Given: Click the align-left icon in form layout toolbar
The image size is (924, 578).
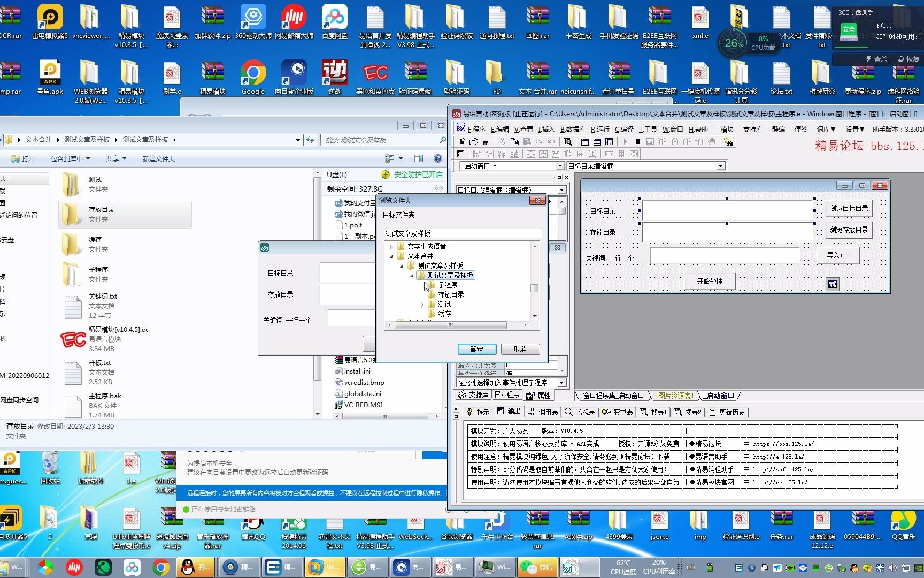Looking at the screenshot, I should (x=477, y=154).
